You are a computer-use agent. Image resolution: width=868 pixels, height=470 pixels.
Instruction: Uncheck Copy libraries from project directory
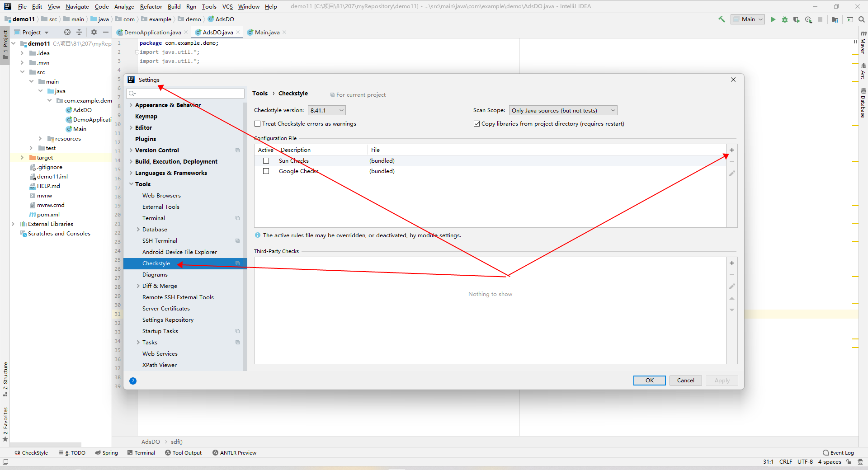(476, 124)
